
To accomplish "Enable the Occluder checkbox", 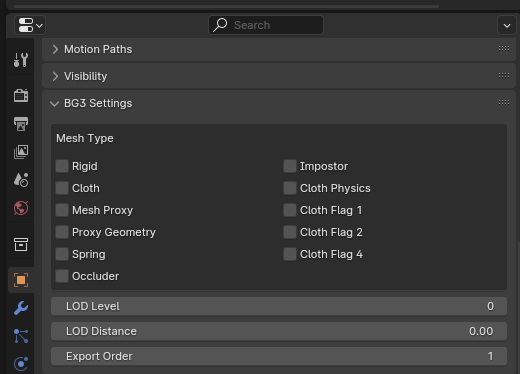I will (x=62, y=276).
